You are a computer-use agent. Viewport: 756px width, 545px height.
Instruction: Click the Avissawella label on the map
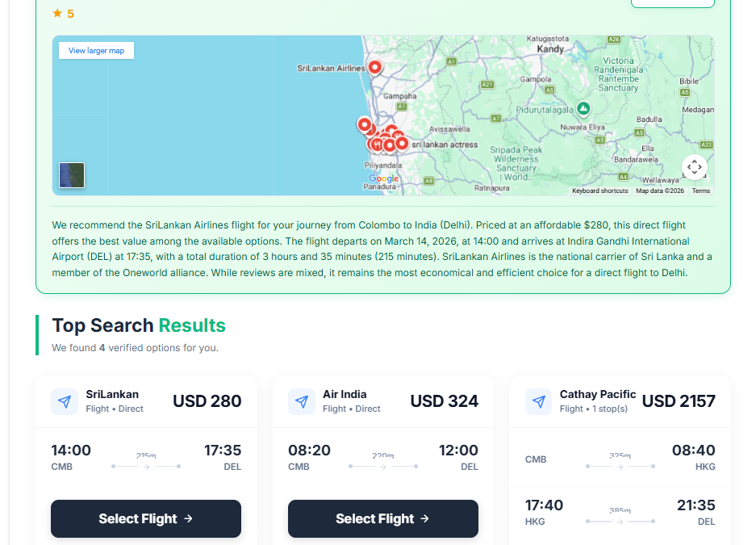tap(449, 129)
